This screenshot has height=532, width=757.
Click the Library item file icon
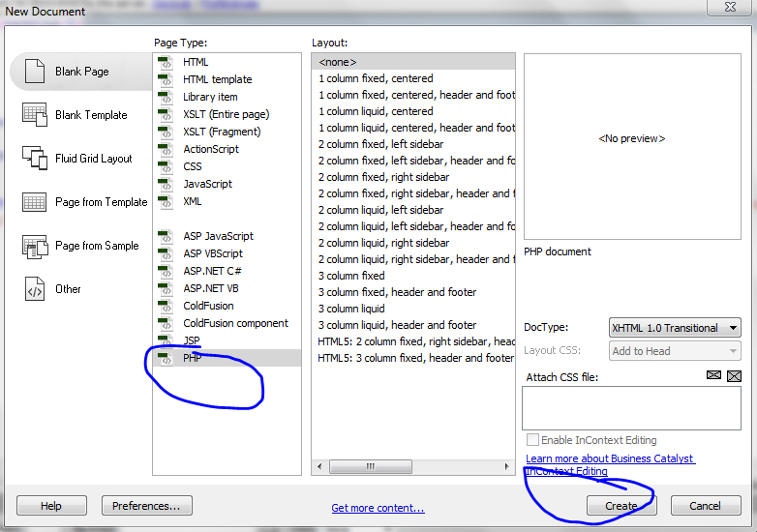(166, 98)
